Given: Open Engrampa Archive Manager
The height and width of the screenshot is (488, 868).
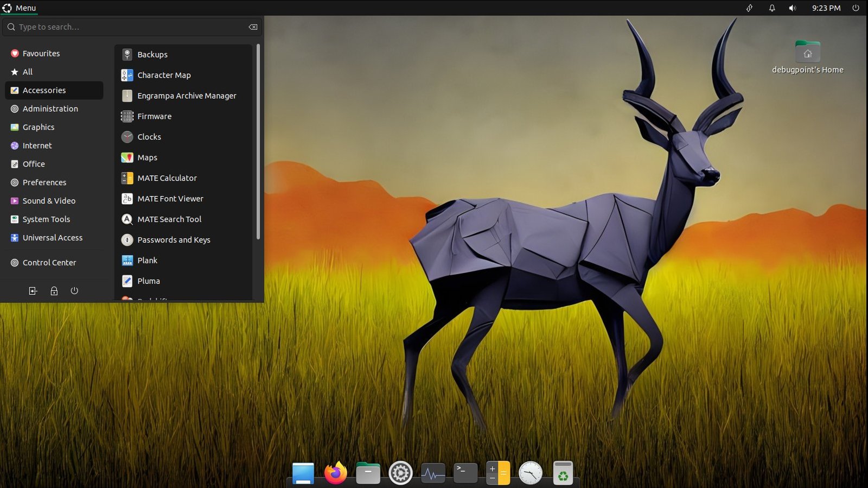Looking at the screenshot, I should point(184,96).
